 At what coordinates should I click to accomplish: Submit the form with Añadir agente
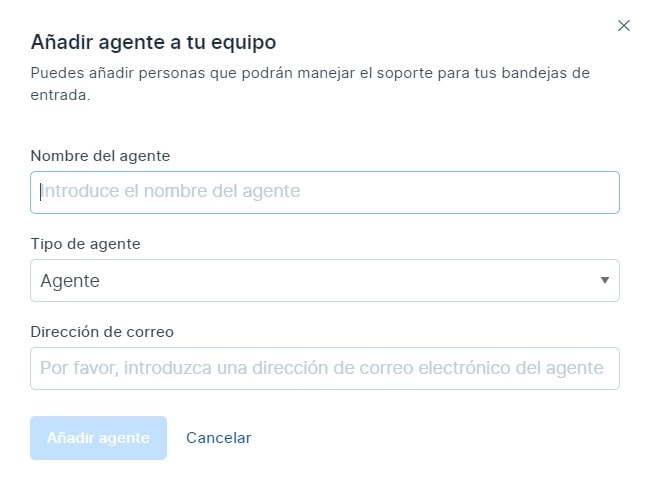[x=98, y=438]
